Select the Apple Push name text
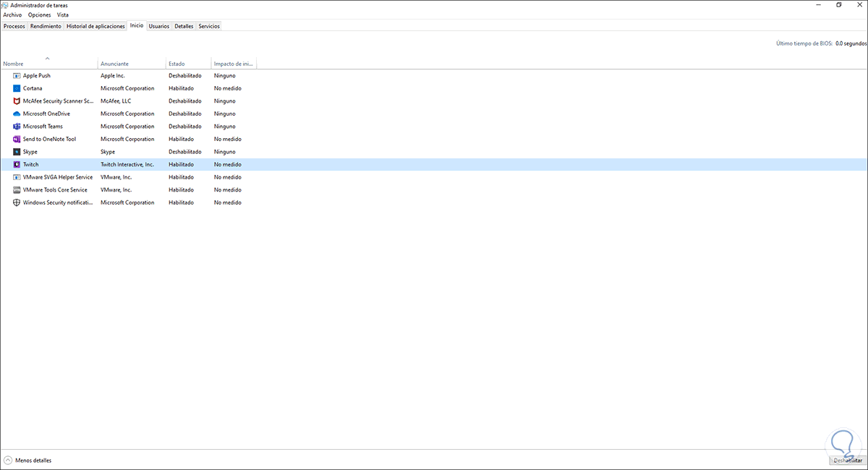Viewport: 868px width, 470px height. pos(37,75)
